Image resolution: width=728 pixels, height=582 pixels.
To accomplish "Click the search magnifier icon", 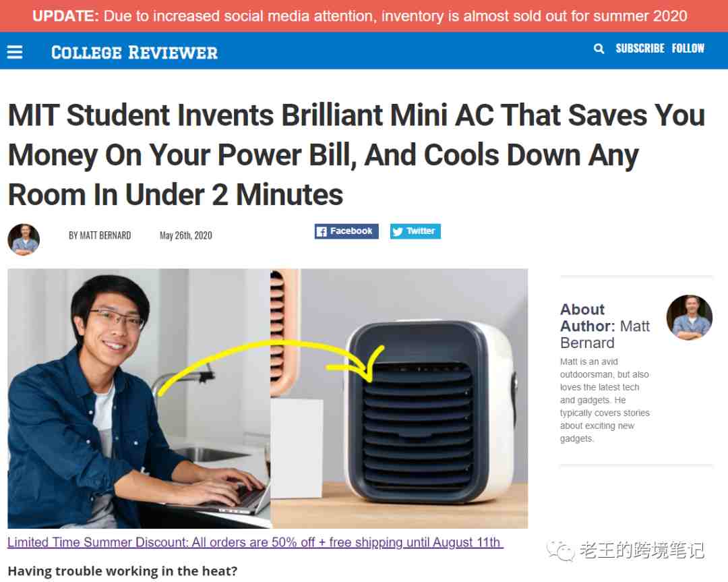I will [599, 49].
